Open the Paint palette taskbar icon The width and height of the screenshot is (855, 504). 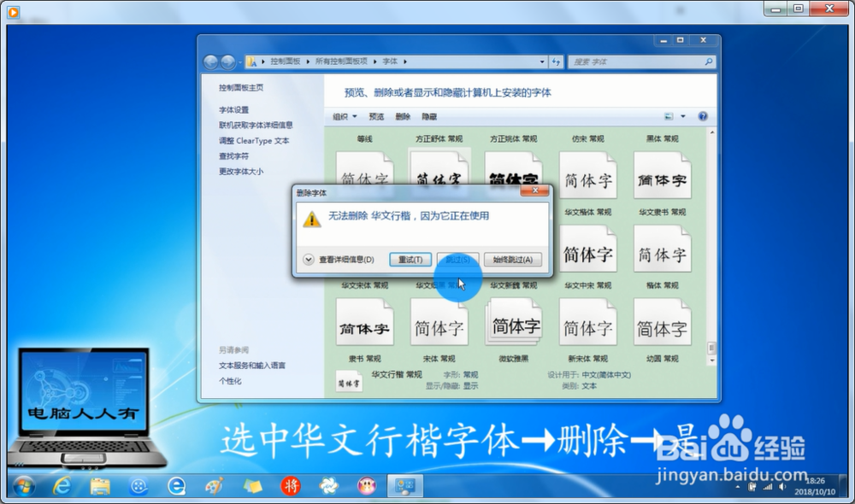pyautogui.click(x=215, y=485)
